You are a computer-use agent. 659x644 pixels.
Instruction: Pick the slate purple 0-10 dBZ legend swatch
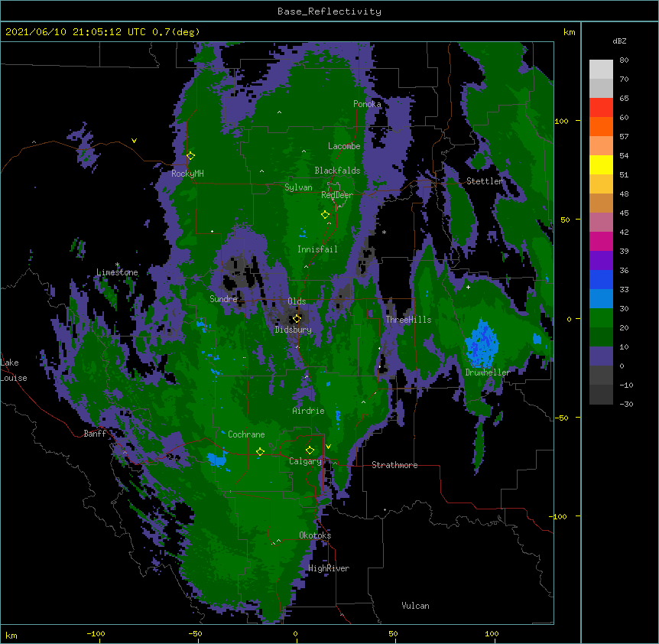601,356
